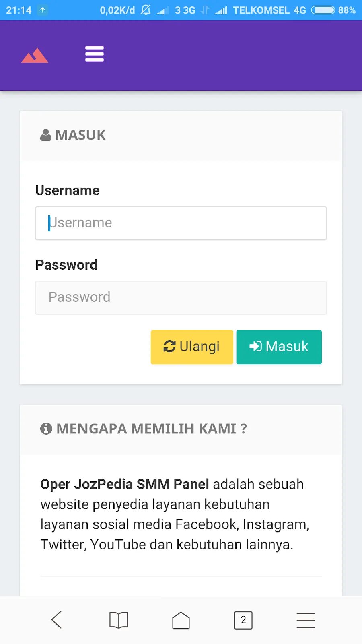The height and width of the screenshot is (644, 362).
Task: Click the MASUK panel heading text
Action: 80,135
